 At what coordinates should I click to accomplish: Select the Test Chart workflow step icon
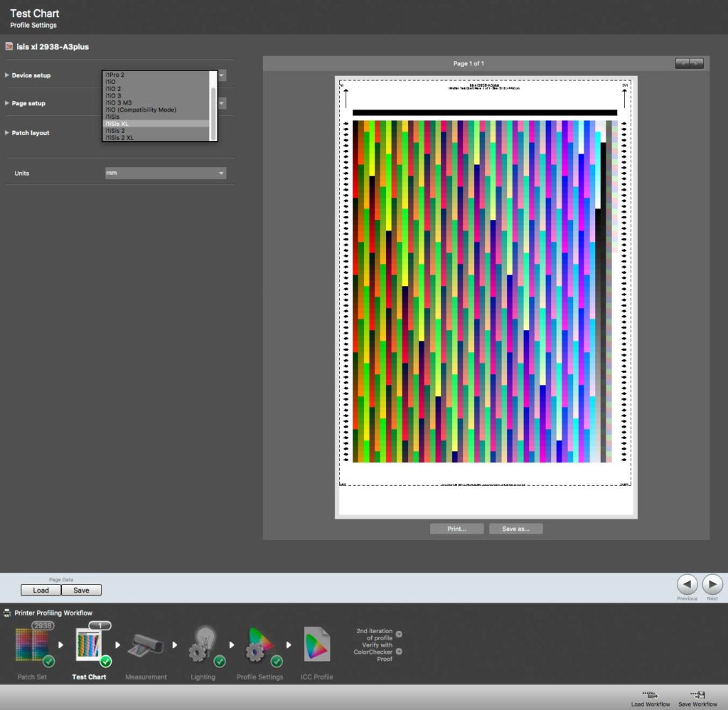[90, 645]
